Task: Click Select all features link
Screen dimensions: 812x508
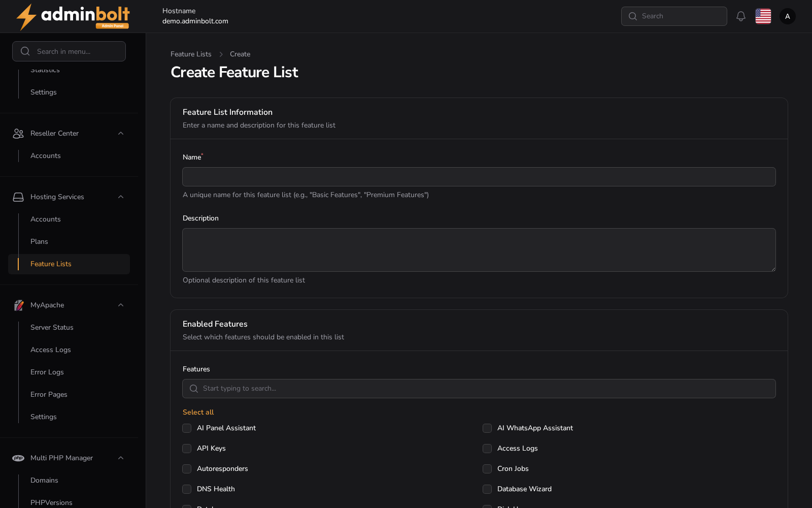Action: 198,412
